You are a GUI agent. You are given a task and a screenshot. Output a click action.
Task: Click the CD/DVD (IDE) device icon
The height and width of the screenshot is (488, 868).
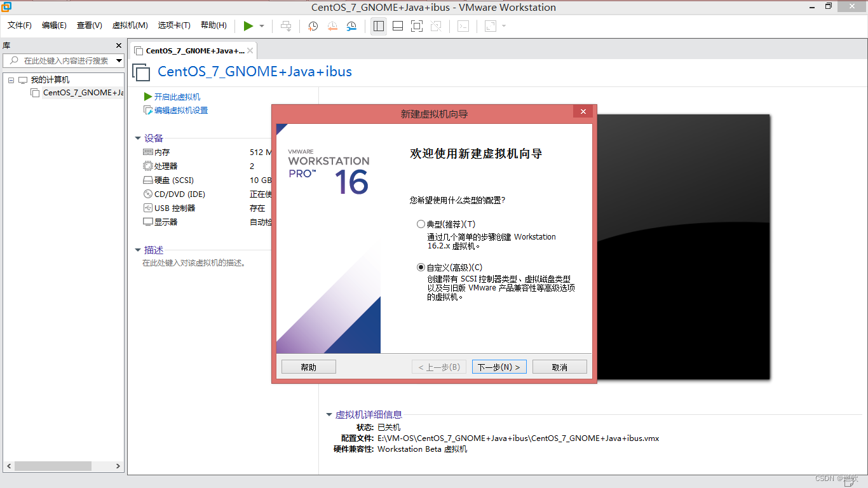point(148,194)
